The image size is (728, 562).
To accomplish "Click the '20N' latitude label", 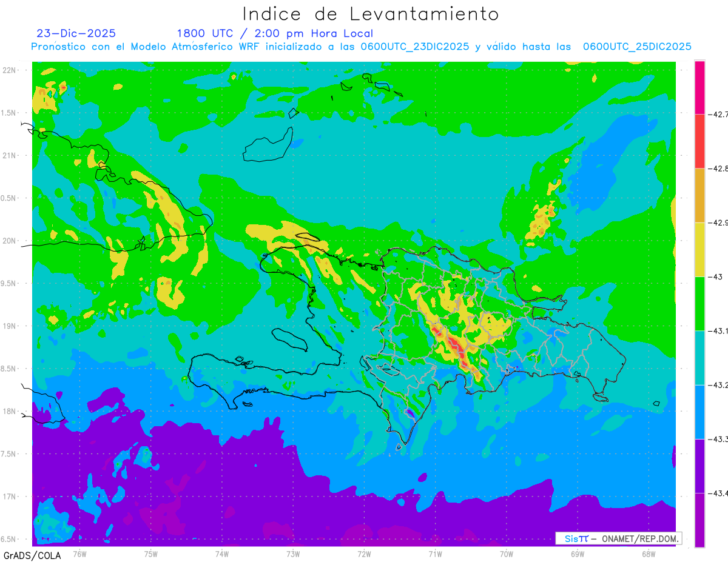I will (9, 241).
